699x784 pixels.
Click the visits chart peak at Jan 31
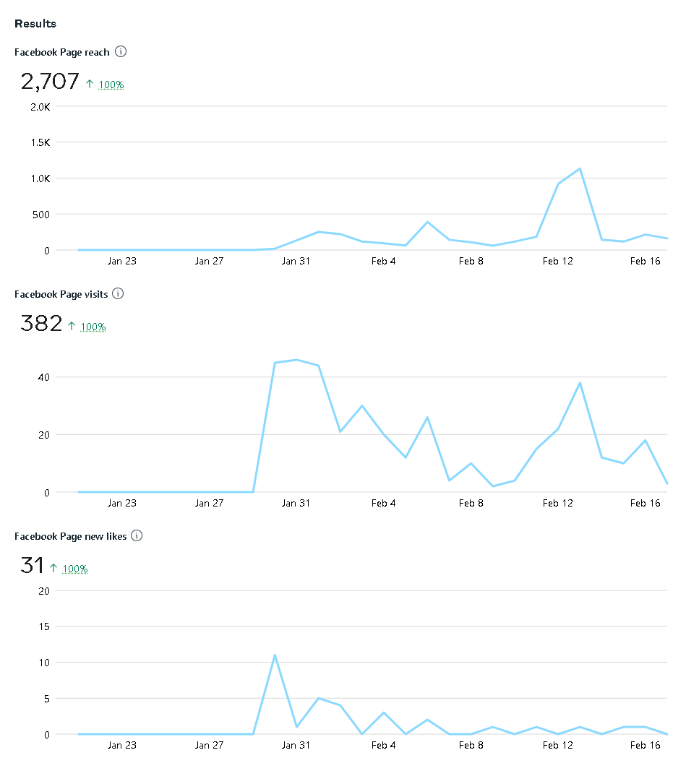click(x=296, y=360)
